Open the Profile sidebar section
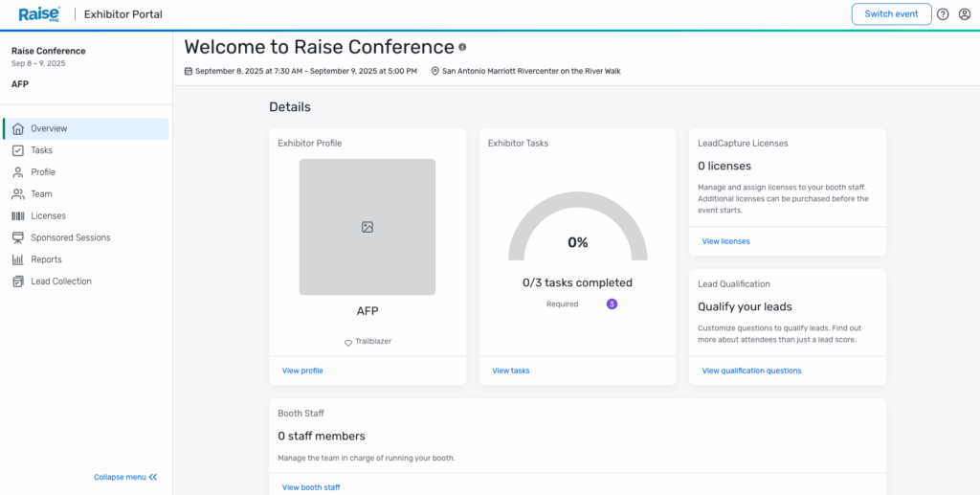 [x=85, y=172]
